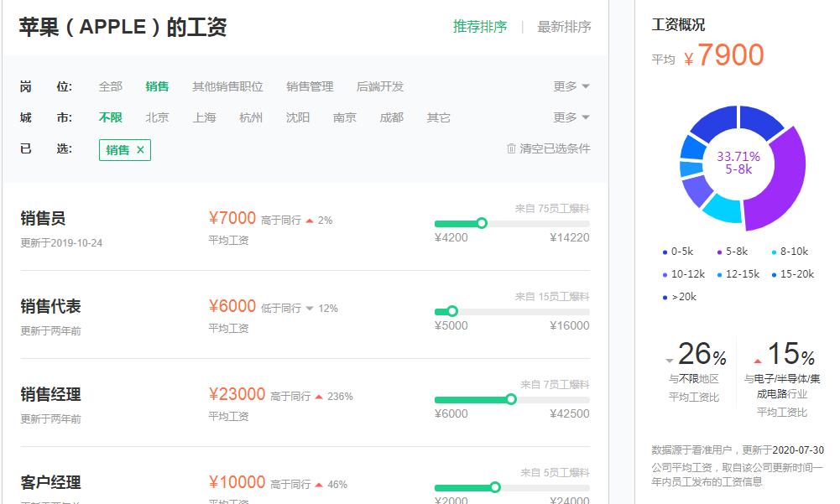The width and height of the screenshot is (840, 504).
Task: Select the 后端开发 position filter
Action: 381,86
